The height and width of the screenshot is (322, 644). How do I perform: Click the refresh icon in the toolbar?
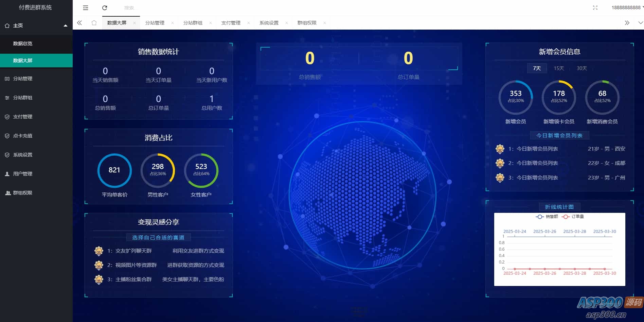pyautogui.click(x=105, y=7)
